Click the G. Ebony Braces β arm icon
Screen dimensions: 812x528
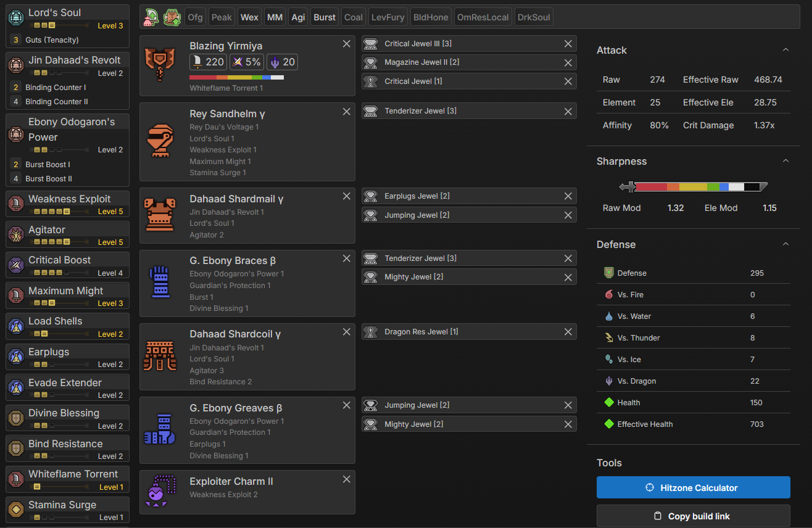tap(160, 282)
